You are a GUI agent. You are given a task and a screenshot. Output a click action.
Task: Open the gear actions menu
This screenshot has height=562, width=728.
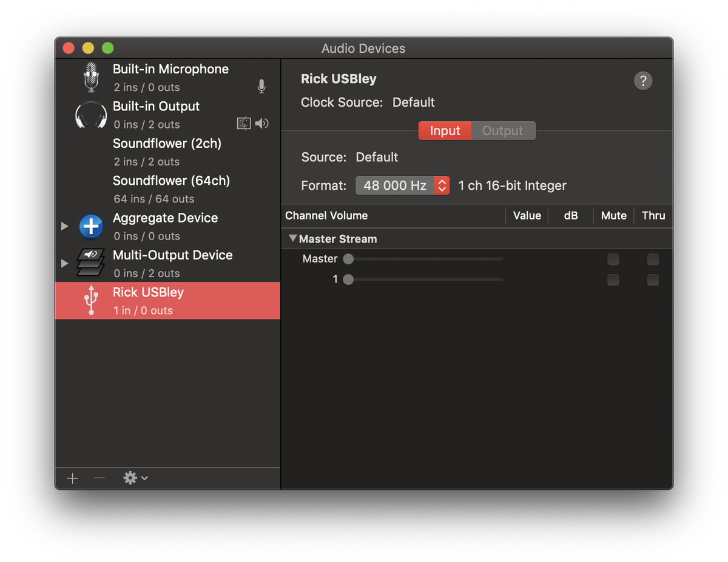click(x=135, y=478)
